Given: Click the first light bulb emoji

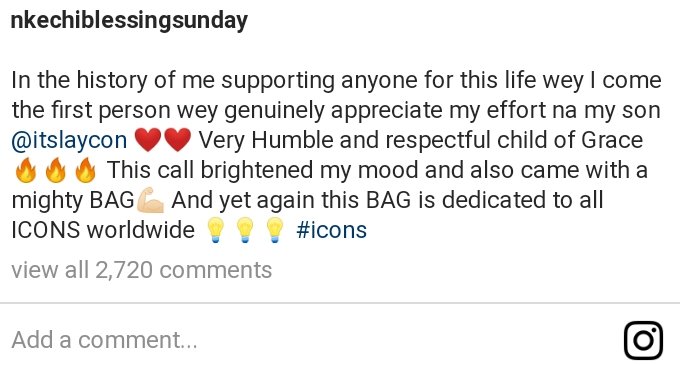Looking at the screenshot, I should (x=215, y=230).
